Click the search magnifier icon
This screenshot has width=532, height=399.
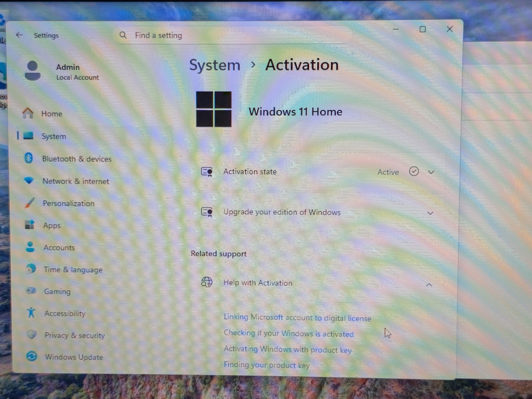coord(123,35)
